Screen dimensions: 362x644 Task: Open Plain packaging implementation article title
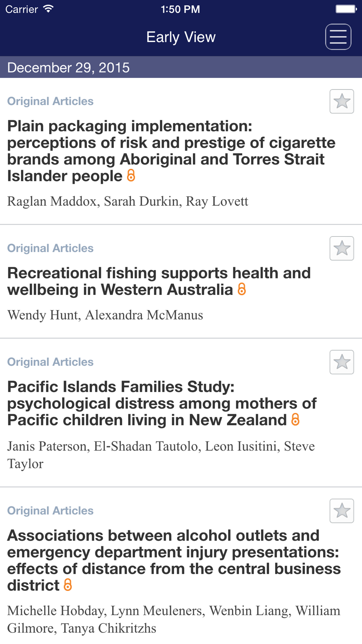[171, 151]
